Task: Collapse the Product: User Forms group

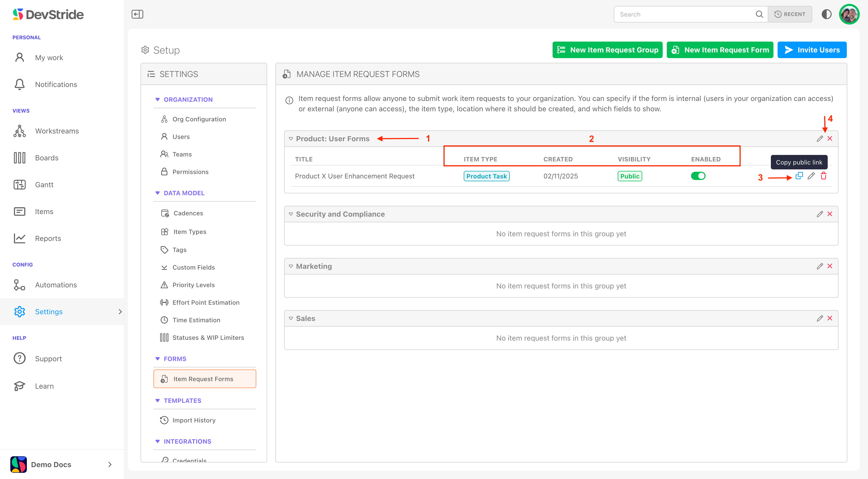Action: click(291, 139)
